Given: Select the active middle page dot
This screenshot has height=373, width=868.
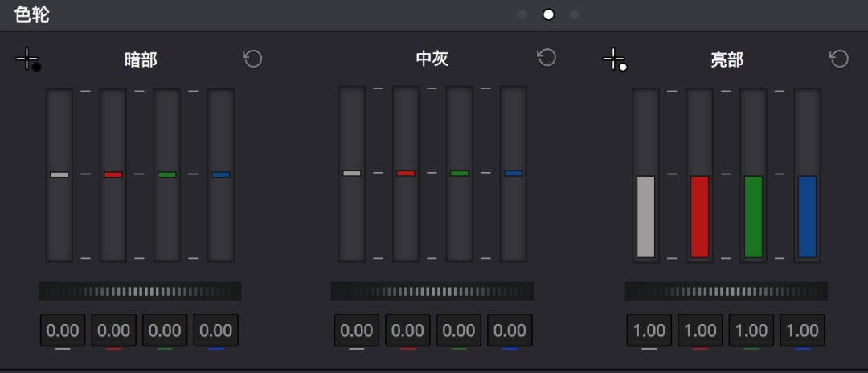Looking at the screenshot, I should (548, 14).
